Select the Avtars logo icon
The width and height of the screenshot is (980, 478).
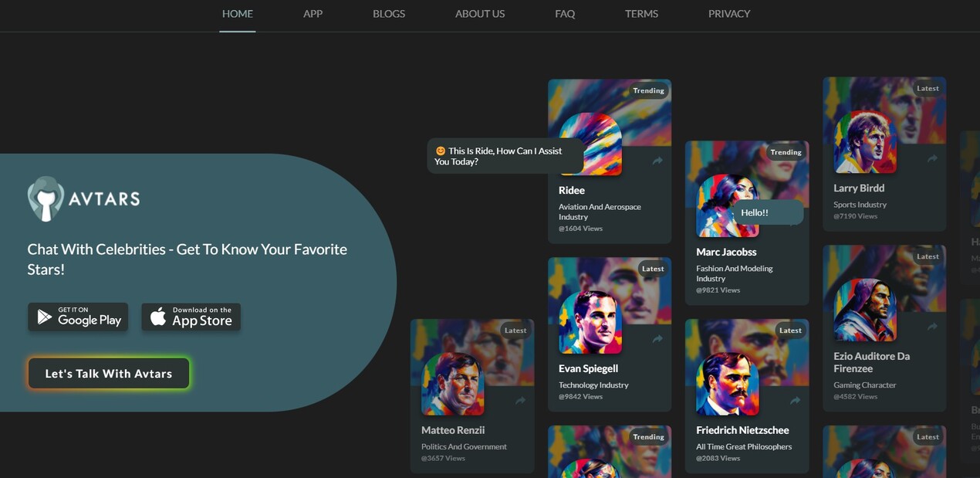(x=48, y=199)
